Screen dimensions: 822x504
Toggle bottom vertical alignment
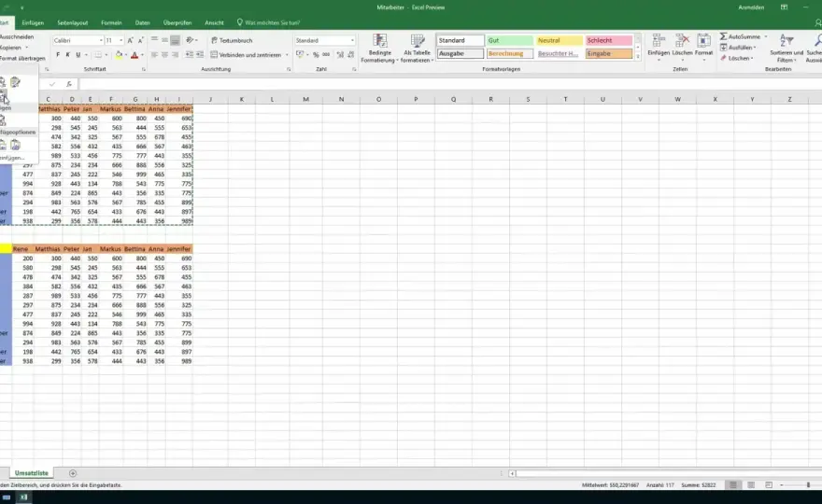(x=175, y=40)
